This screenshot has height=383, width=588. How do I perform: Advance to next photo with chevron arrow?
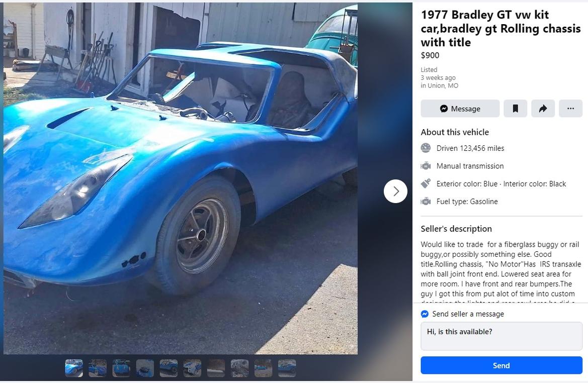pyautogui.click(x=396, y=191)
